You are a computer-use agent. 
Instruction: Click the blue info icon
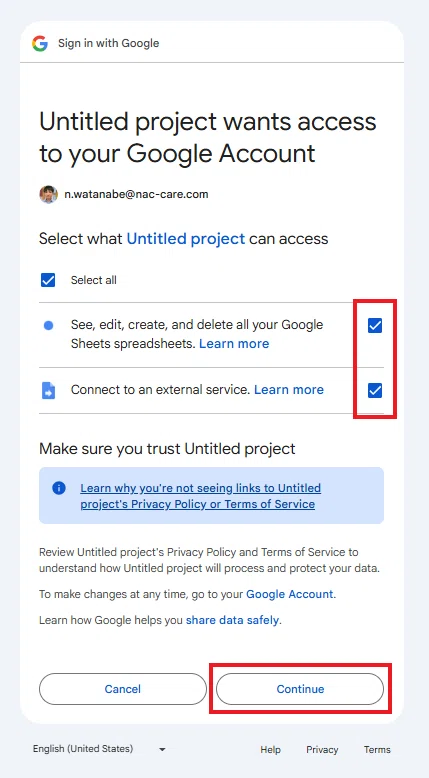point(59,488)
